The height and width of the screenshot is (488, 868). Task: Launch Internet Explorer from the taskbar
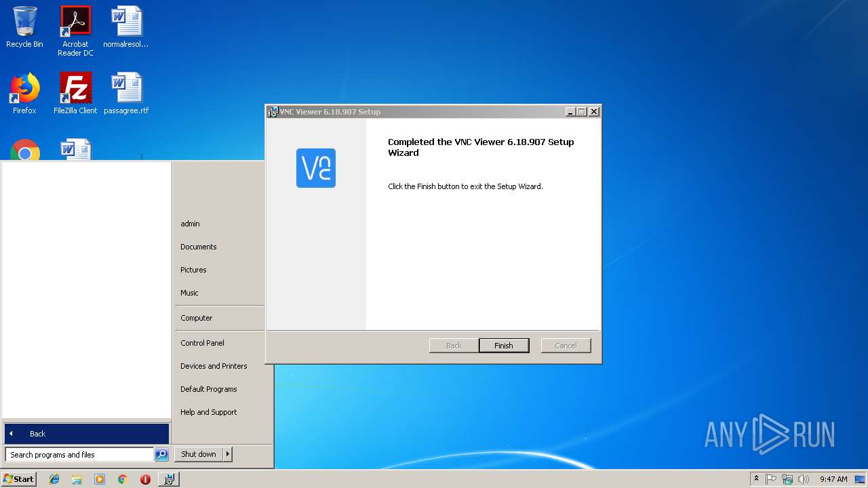[x=54, y=479]
